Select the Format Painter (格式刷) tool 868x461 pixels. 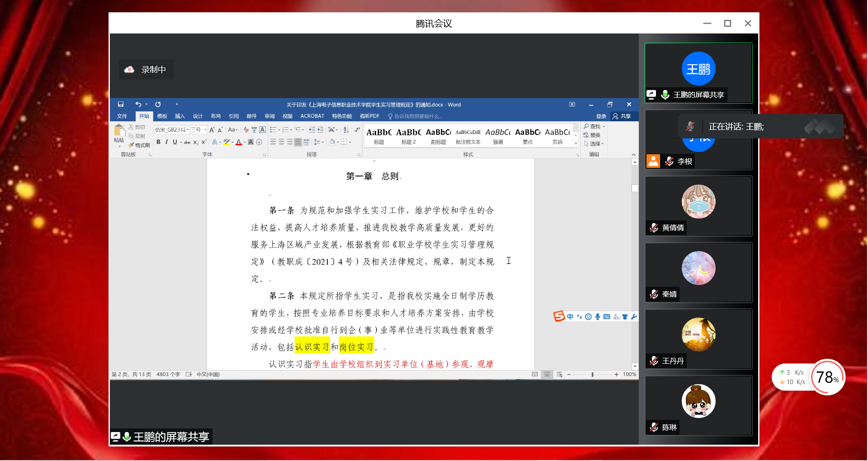(x=139, y=145)
